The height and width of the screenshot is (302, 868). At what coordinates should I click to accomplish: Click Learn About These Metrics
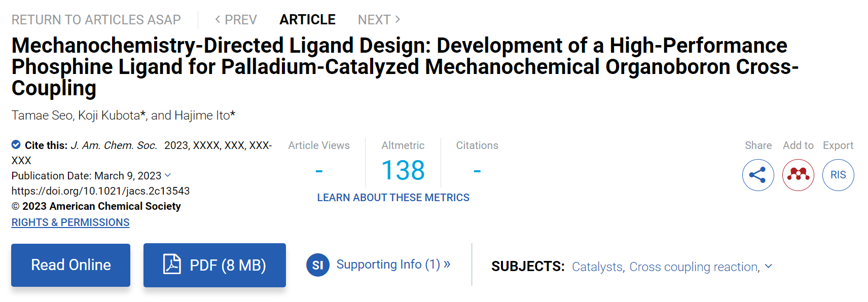point(393,198)
